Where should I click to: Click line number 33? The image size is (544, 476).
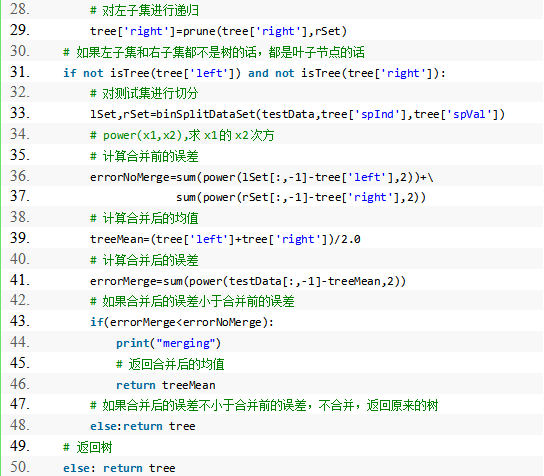tap(20, 113)
